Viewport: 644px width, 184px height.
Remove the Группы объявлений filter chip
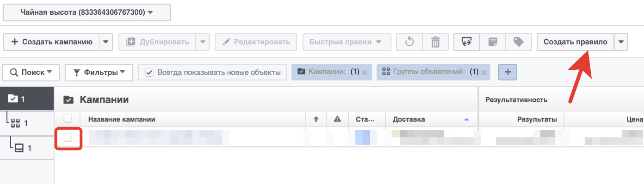(x=483, y=73)
